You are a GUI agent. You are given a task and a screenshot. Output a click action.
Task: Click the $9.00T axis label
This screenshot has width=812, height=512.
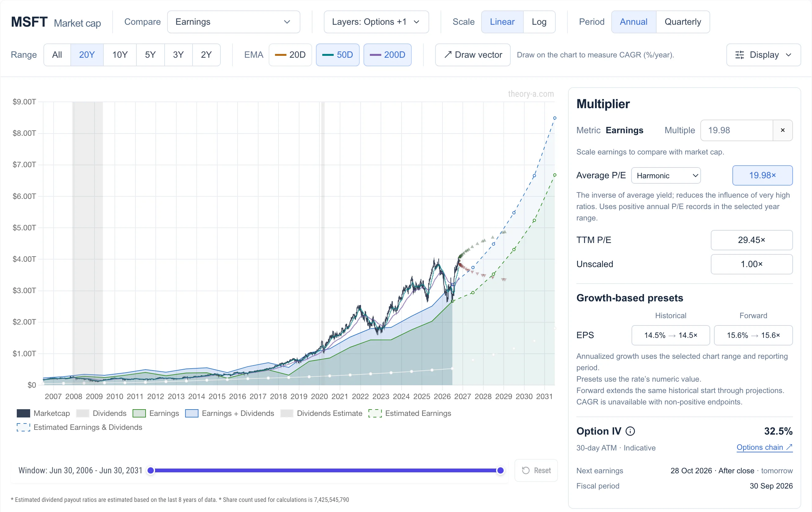click(x=24, y=102)
